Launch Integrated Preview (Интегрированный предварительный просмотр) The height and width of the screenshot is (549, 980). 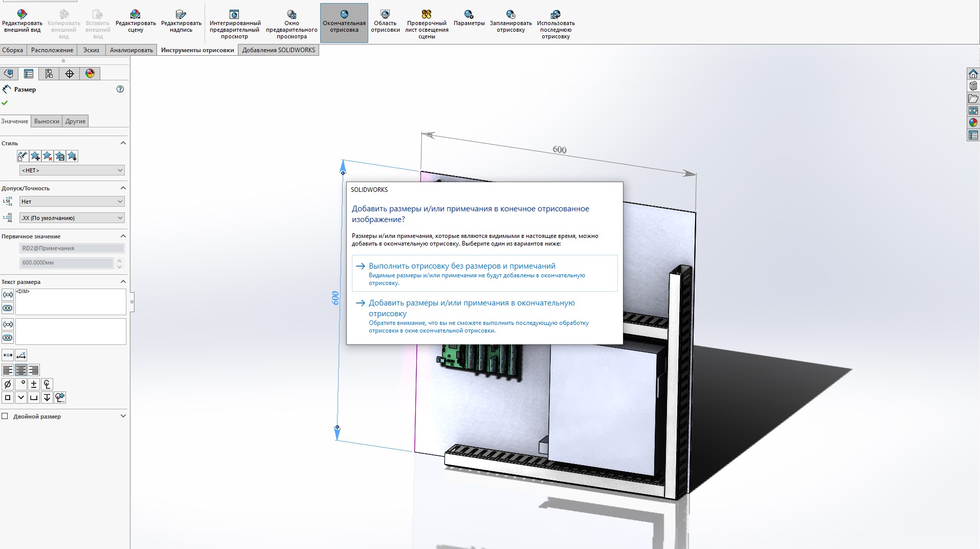235,24
